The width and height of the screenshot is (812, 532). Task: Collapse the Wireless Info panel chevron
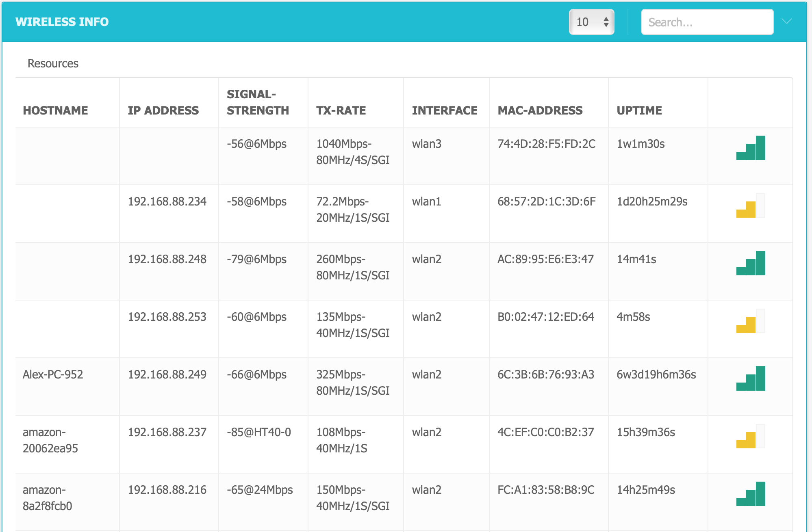coord(787,22)
